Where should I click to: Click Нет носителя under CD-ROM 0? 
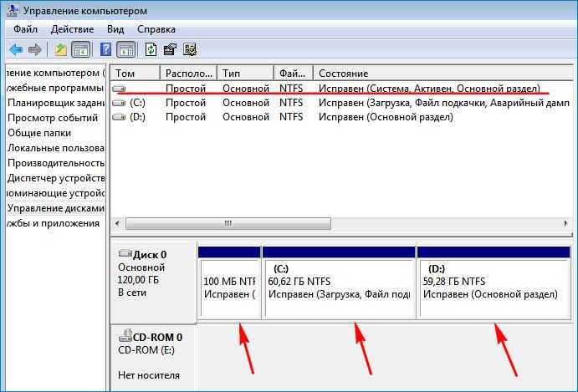(x=149, y=375)
